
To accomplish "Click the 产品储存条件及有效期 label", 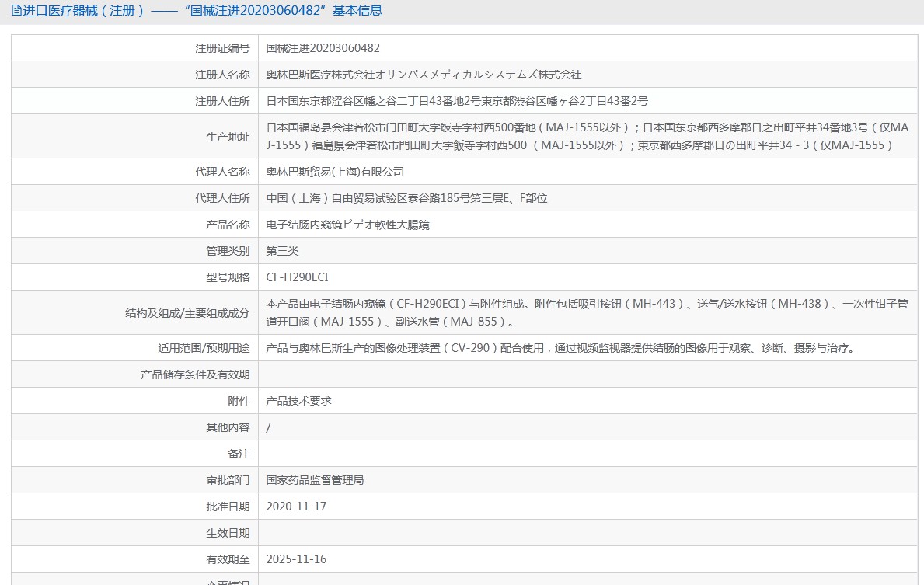I will (195, 374).
